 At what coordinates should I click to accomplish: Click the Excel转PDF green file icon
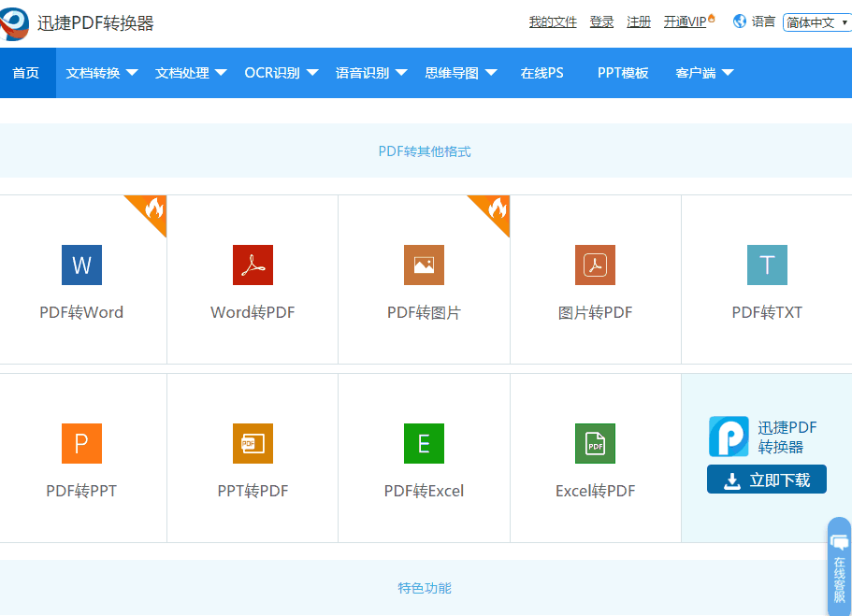(595, 443)
